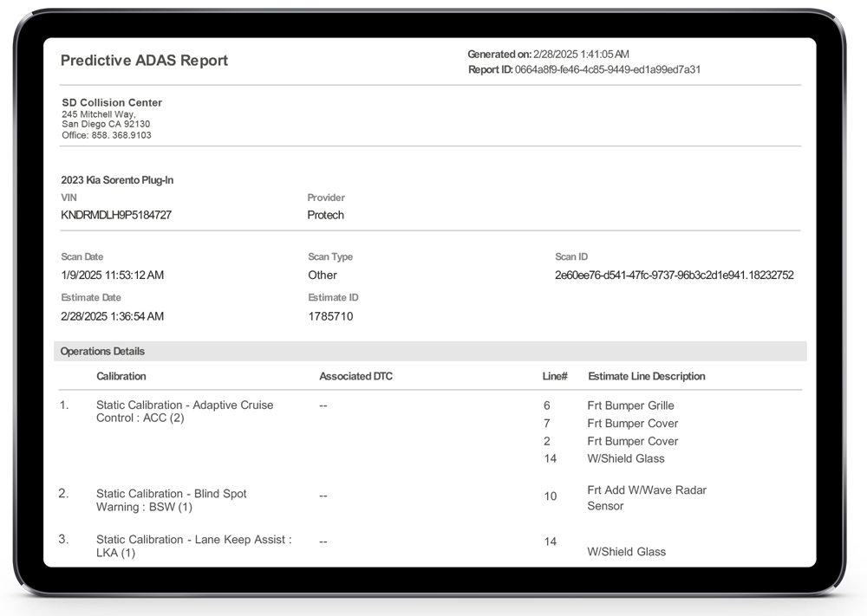The width and height of the screenshot is (867, 616).
Task: Select 'Static Calibration - Adaptive Cruise Control : ACC (2)'
Action: [185, 412]
